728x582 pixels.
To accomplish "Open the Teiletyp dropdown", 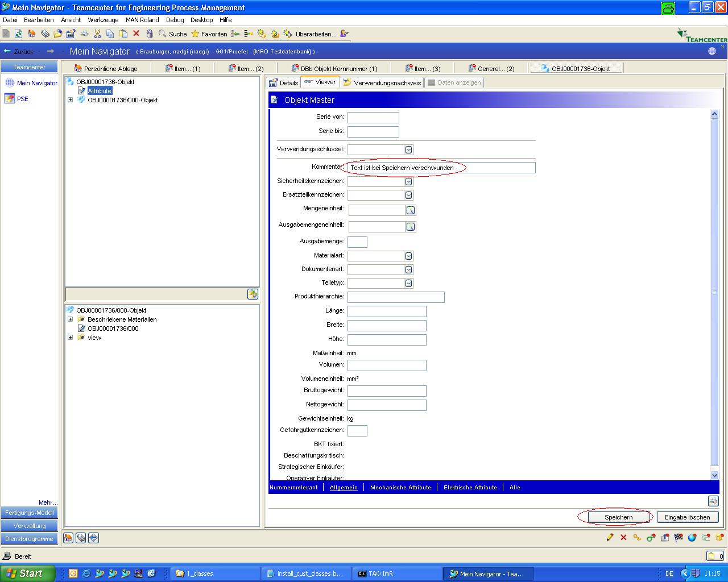I will point(408,283).
